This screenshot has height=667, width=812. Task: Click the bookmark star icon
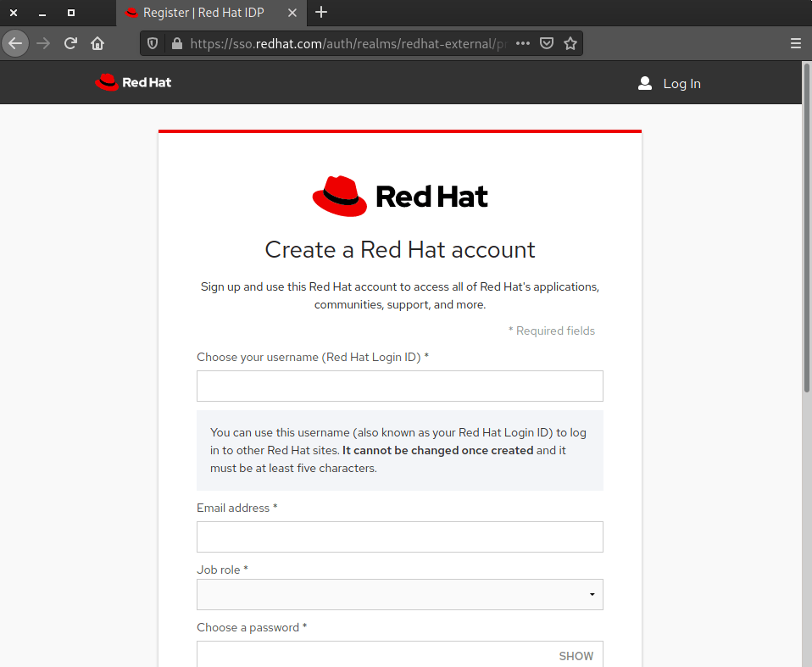point(570,43)
